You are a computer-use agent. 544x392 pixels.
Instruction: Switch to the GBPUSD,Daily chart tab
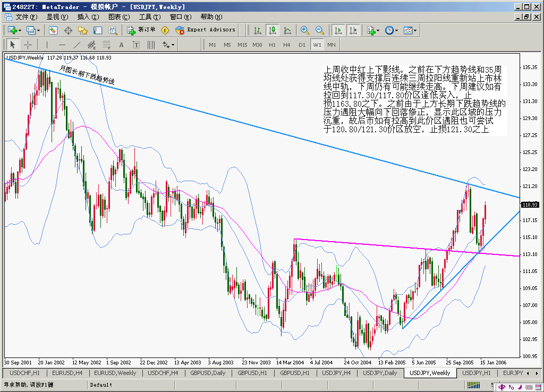pyautogui.click(x=208, y=373)
